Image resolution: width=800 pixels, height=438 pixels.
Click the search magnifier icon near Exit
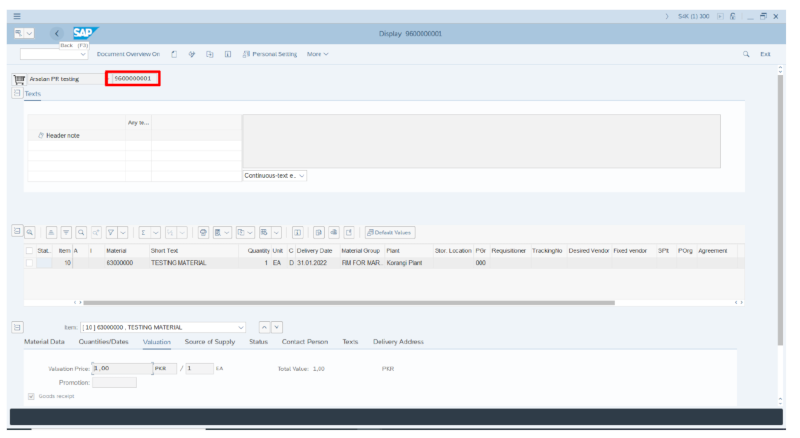coord(746,53)
